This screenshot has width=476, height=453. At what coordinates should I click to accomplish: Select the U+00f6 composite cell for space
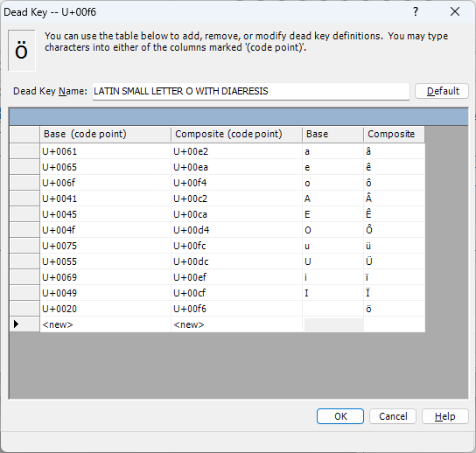236,309
